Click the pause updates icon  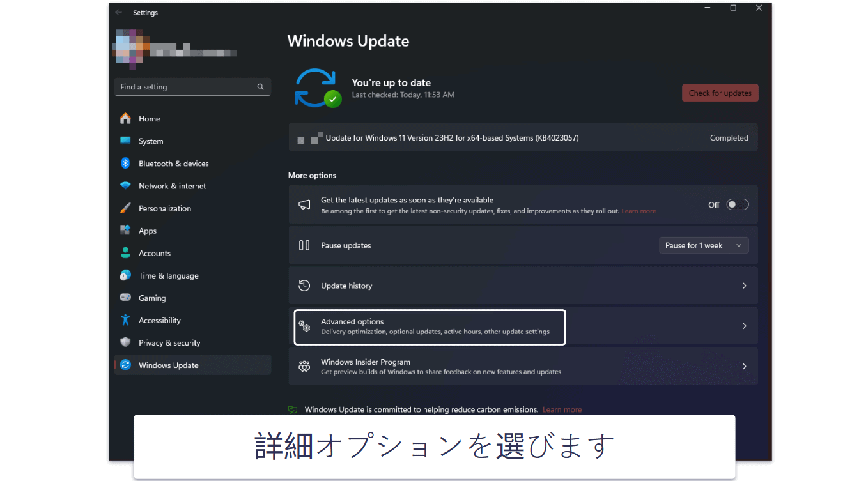coord(304,245)
